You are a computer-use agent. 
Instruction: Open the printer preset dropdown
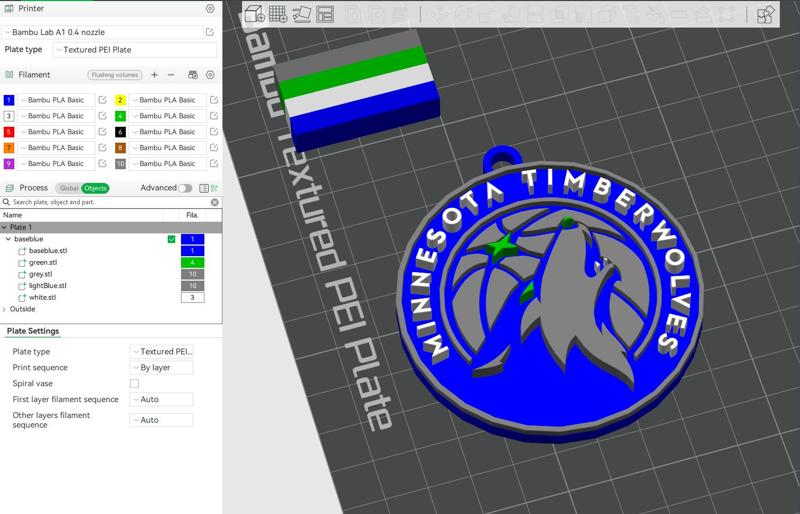(x=103, y=32)
